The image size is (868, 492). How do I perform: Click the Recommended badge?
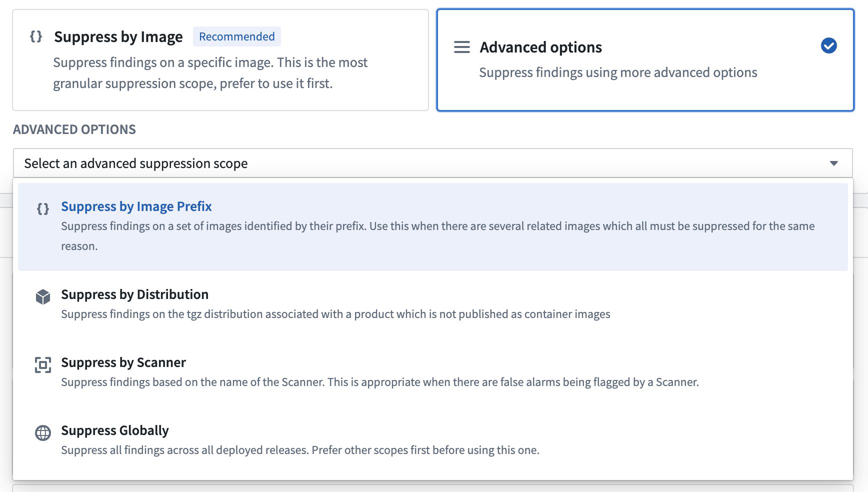click(x=237, y=36)
